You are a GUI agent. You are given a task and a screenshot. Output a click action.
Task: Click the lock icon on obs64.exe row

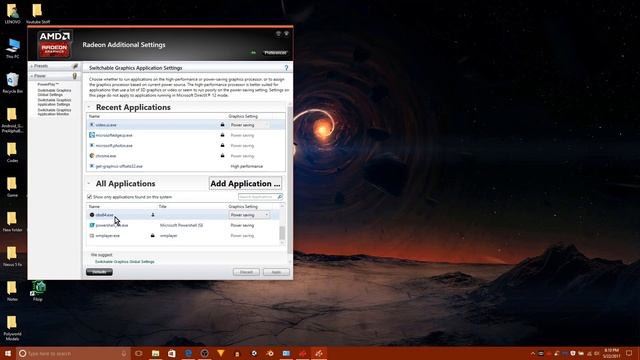click(153, 215)
